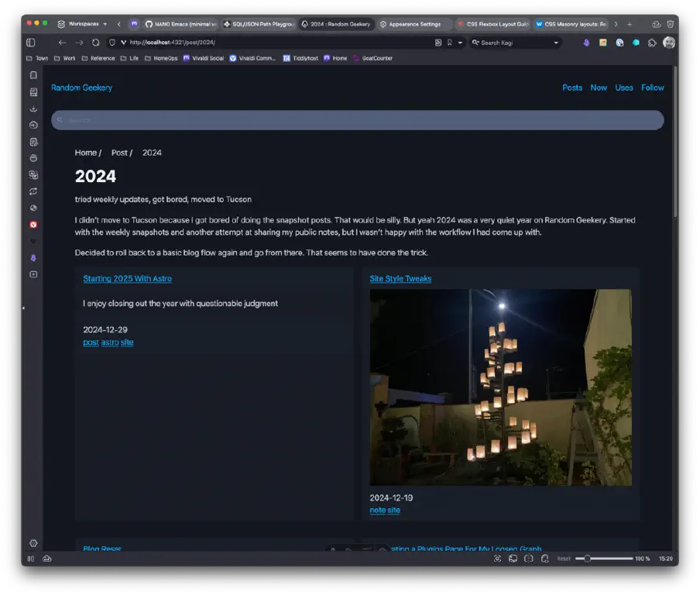Viewport: 700px width, 595px height.
Task: Adjust the page zoom slider
Action: click(603, 559)
